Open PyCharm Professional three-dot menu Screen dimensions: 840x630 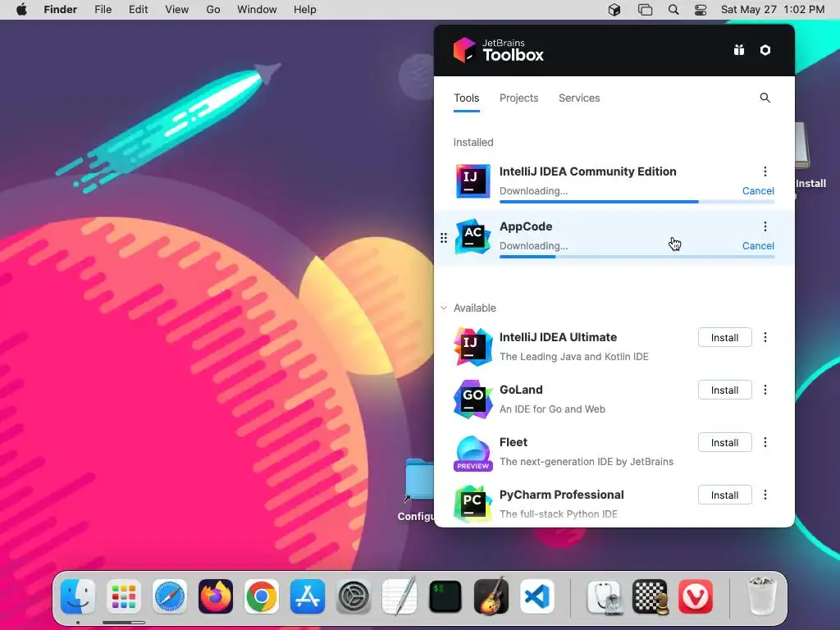click(765, 495)
